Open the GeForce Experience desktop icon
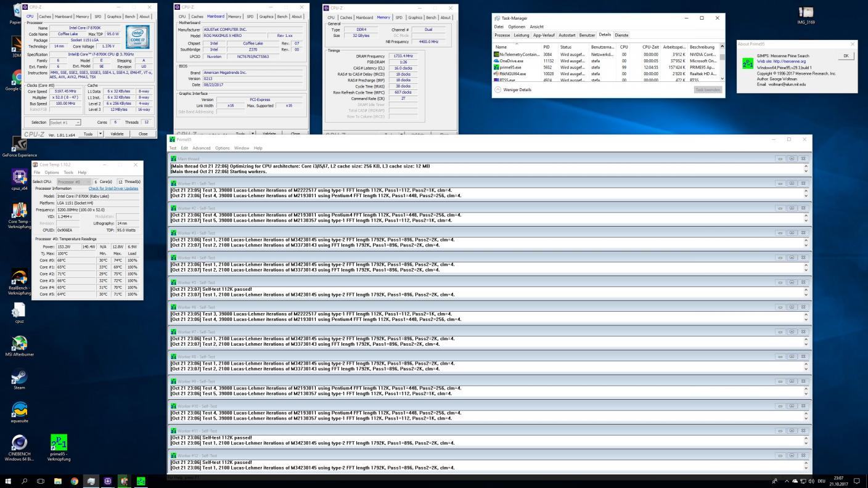 (19, 147)
